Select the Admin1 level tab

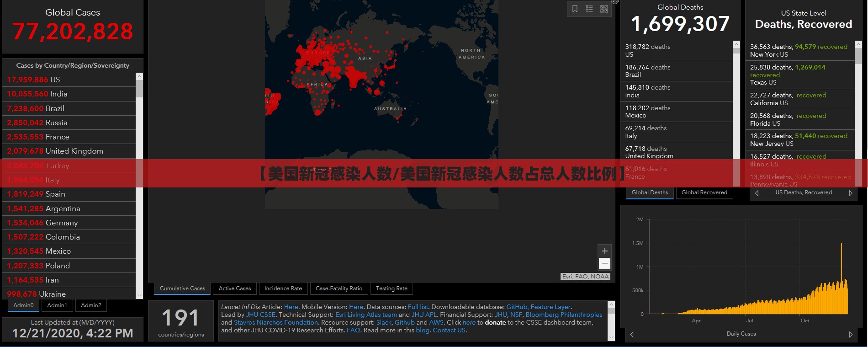(x=57, y=305)
